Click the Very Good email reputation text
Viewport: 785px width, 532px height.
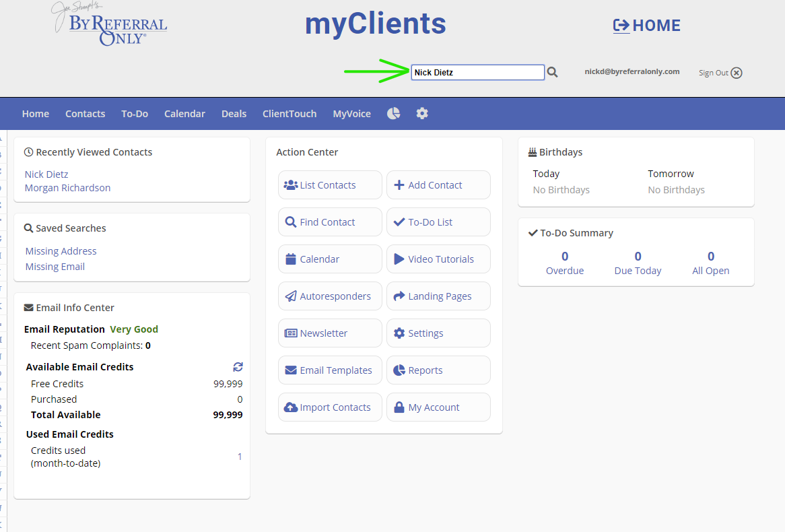tap(134, 329)
